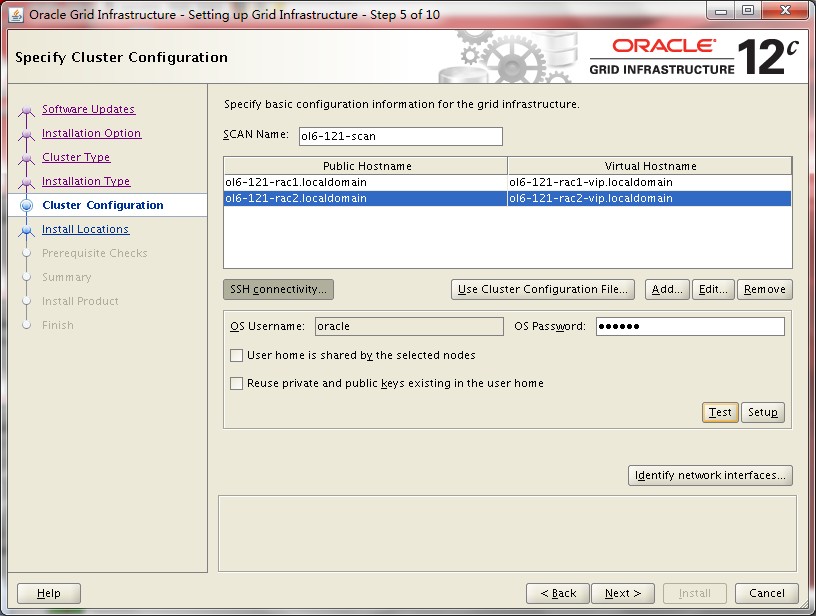Select cell ol6-121-rac2-vip.localdomain
This screenshot has height=616, width=816.
649,198
